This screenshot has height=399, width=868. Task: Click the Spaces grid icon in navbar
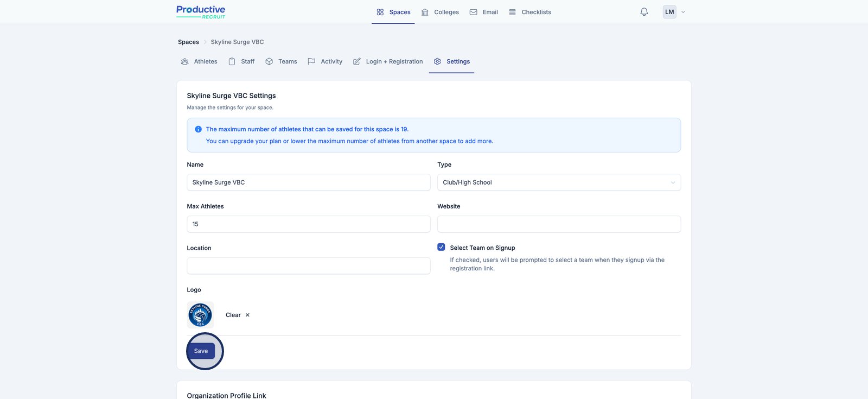380,12
